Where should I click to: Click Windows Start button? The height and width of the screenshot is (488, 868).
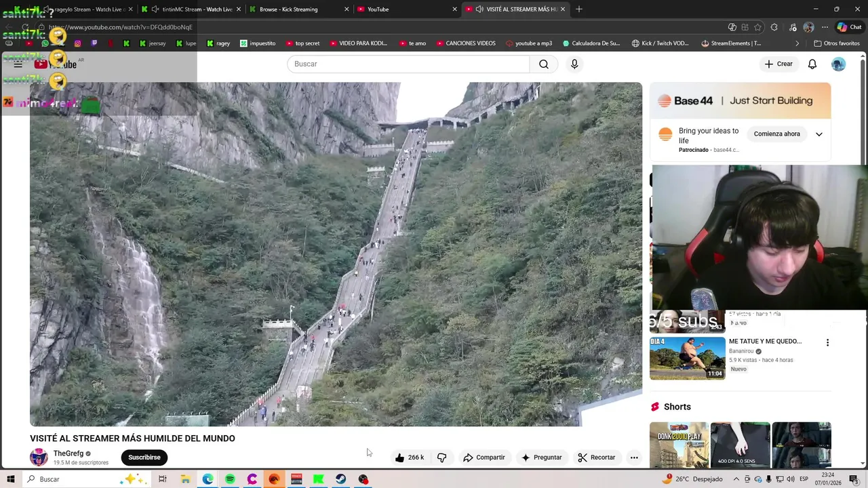click(11, 479)
